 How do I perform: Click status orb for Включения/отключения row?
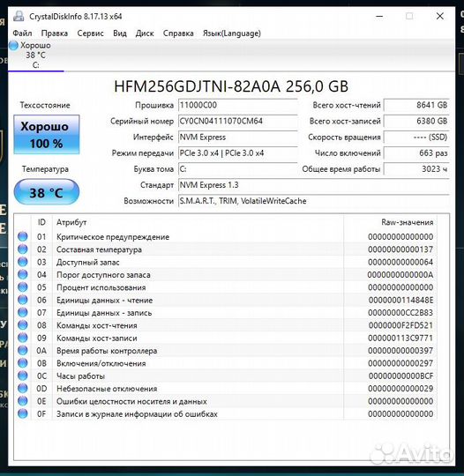click(x=22, y=363)
